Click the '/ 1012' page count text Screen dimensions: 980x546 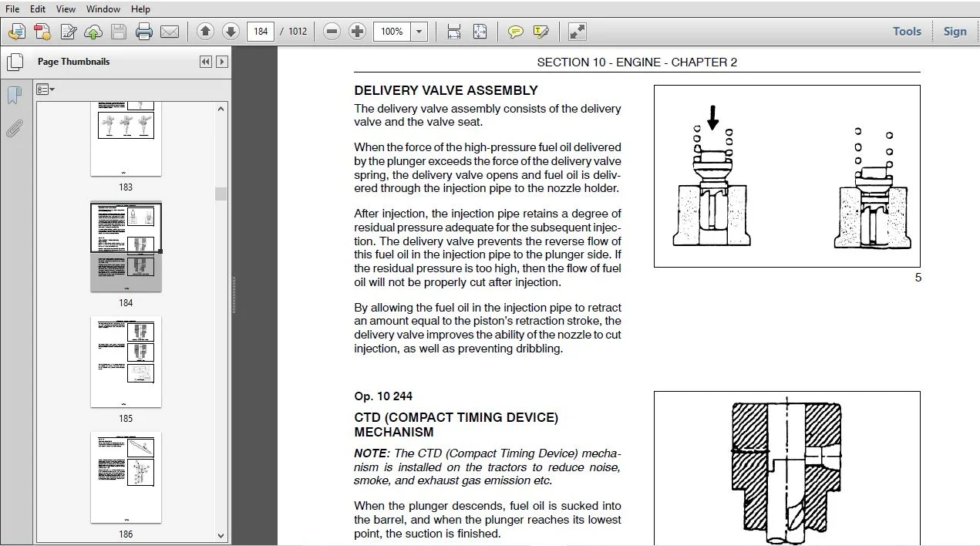(293, 32)
